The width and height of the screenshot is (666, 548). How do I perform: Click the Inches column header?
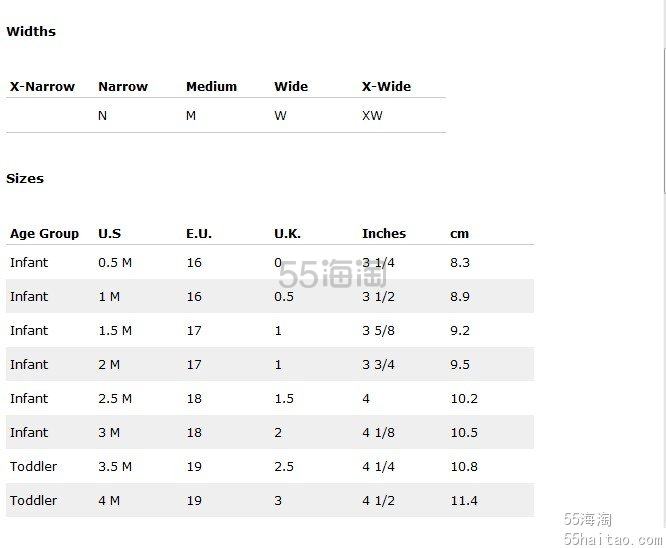pyautogui.click(x=384, y=234)
